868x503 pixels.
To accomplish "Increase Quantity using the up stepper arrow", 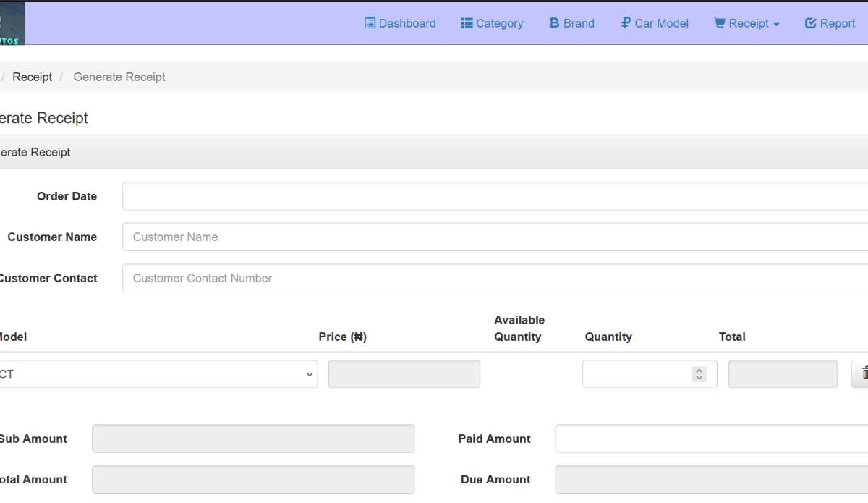I will (x=699, y=370).
